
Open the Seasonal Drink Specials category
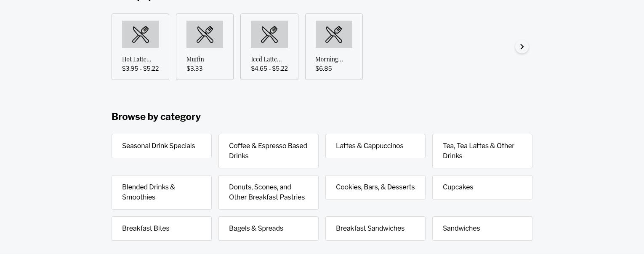(x=162, y=146)
